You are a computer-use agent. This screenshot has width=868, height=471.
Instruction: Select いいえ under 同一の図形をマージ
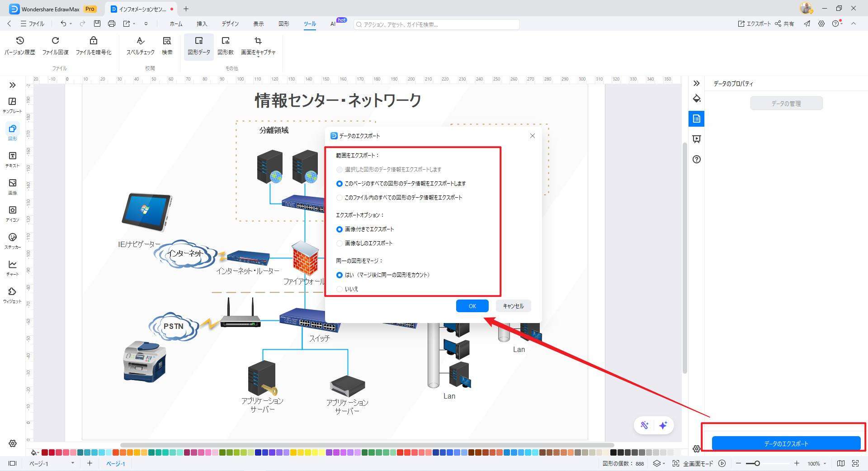[x=339, y=289]
